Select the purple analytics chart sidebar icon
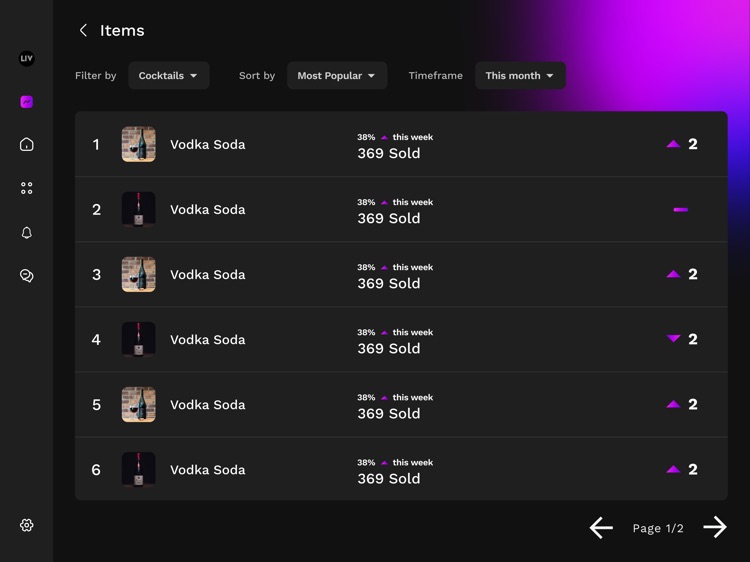750x562 pixels. coord(27,101)
